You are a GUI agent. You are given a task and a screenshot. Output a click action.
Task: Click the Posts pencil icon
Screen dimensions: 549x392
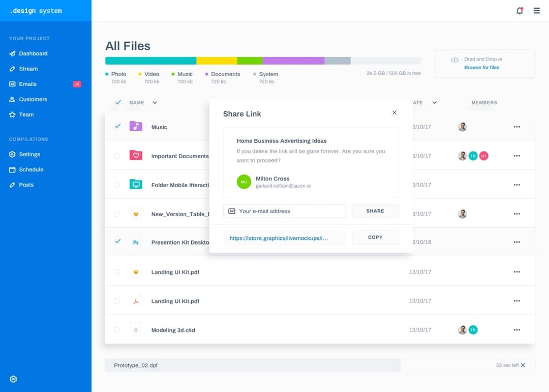pyautogui.click(x=12, y=185)
